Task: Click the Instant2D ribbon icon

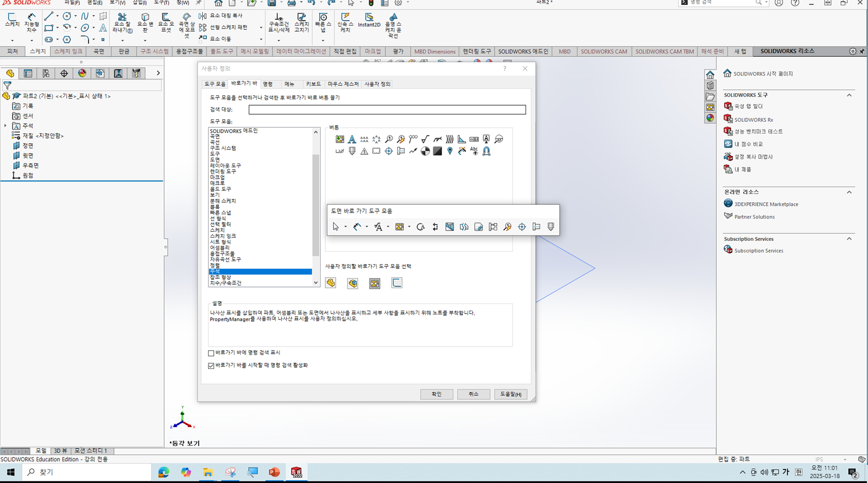Action: tap(369, 20)
